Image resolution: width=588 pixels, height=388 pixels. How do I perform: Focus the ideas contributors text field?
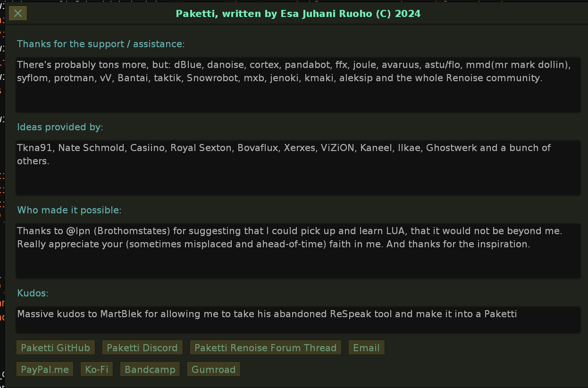pos(298,179)
